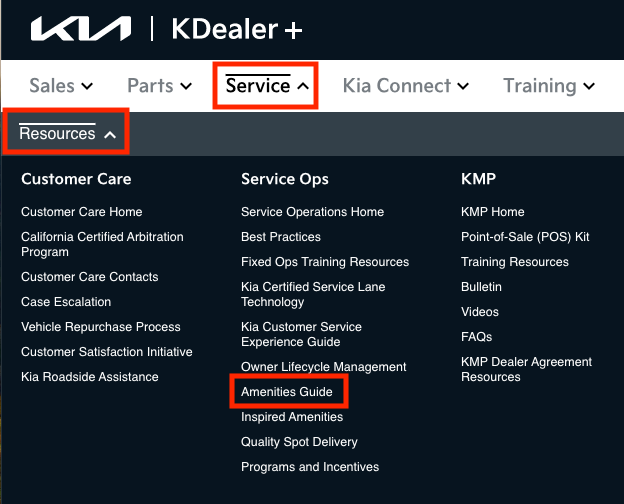Open Kia Roadside Assistance link
624x504 pixels.
click(x=90, y=377)
